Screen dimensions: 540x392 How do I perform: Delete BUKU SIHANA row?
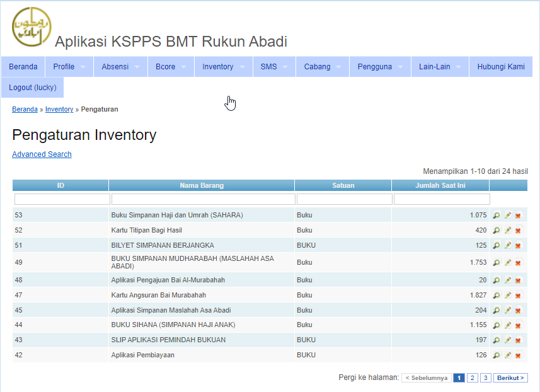[x=518, y=325]
